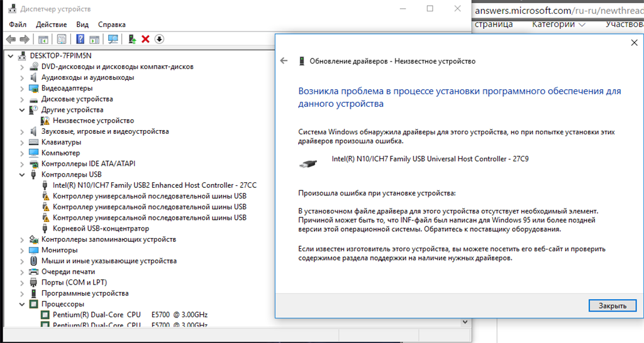Click the Дисковые устройства drive icon
The image size is (644, 343).
coord(34,100)
